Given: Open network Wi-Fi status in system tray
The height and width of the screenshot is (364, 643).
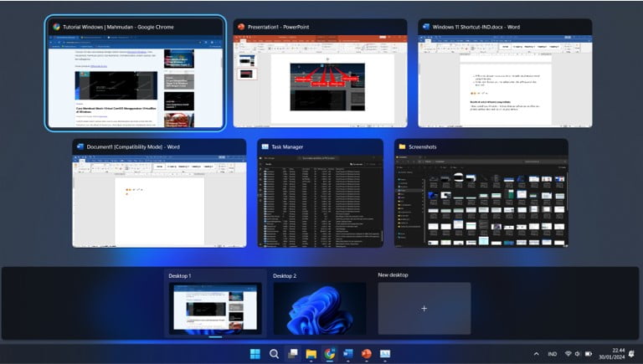Looking at the screenshot, I should tap(568, 354).
